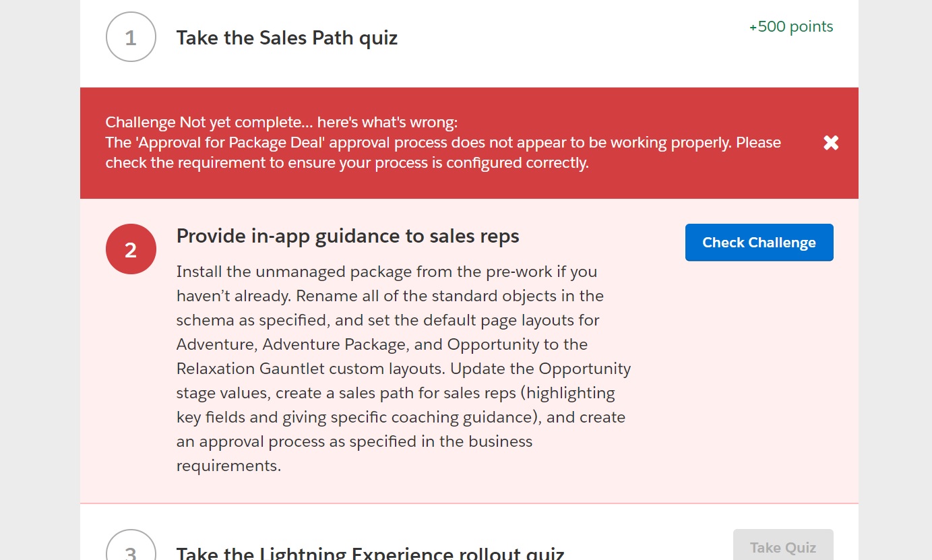Image resolution: width=932 pixels, height=560 pixels.
Task: Dismiss the red error banner
Action: point(831,143)
